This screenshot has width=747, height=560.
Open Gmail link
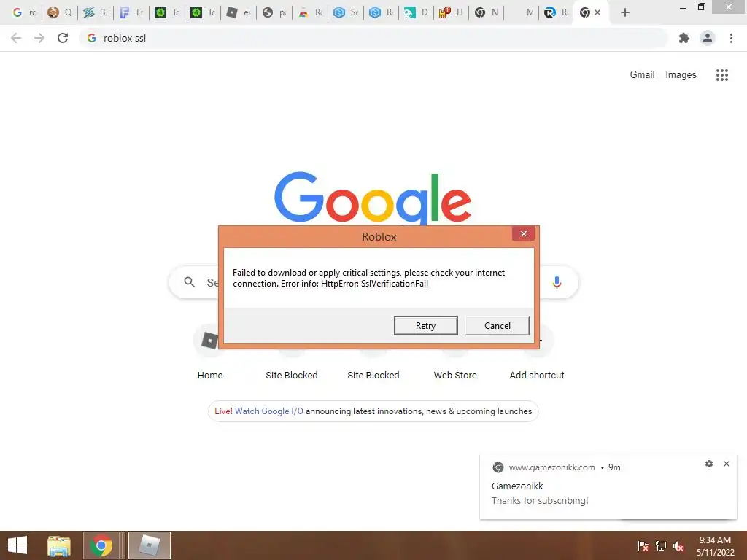tap(642, 75)
